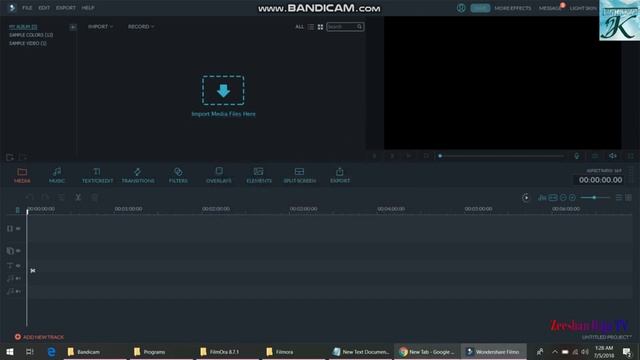Select the My Album folder
Screen dimensions: 640x360
(23, 27)
